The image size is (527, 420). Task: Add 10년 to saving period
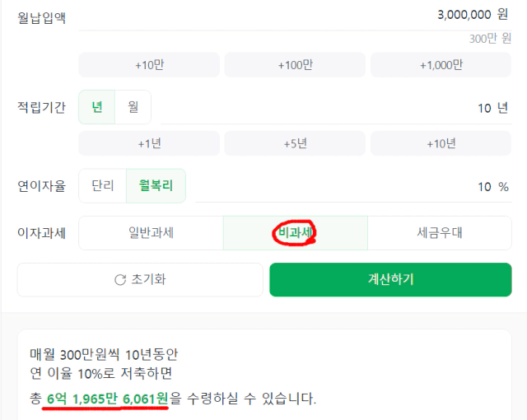tap(441, 143)
